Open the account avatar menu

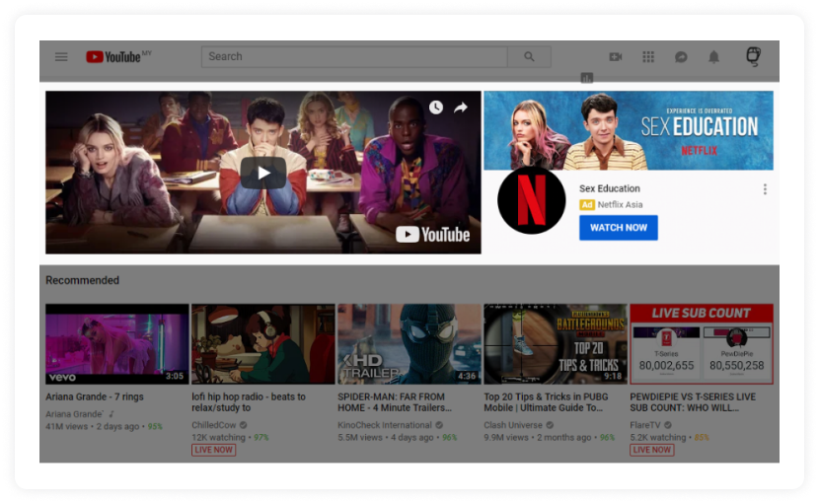(753, 56)
